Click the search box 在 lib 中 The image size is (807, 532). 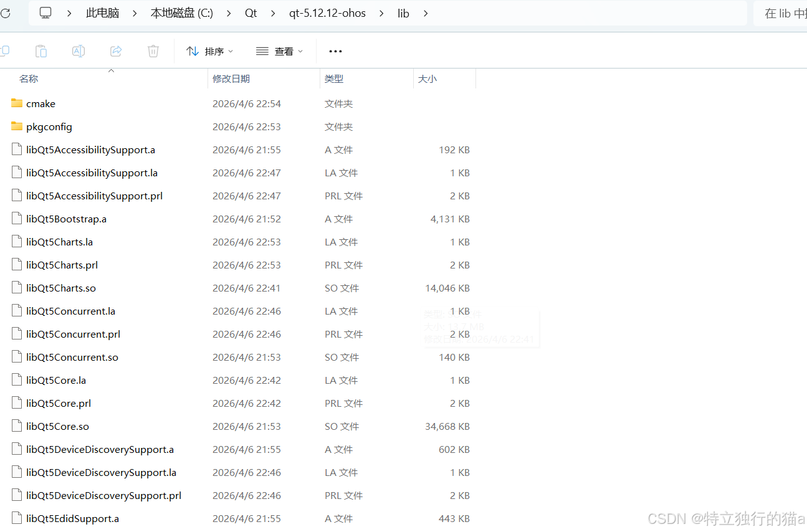coord(780,13)
